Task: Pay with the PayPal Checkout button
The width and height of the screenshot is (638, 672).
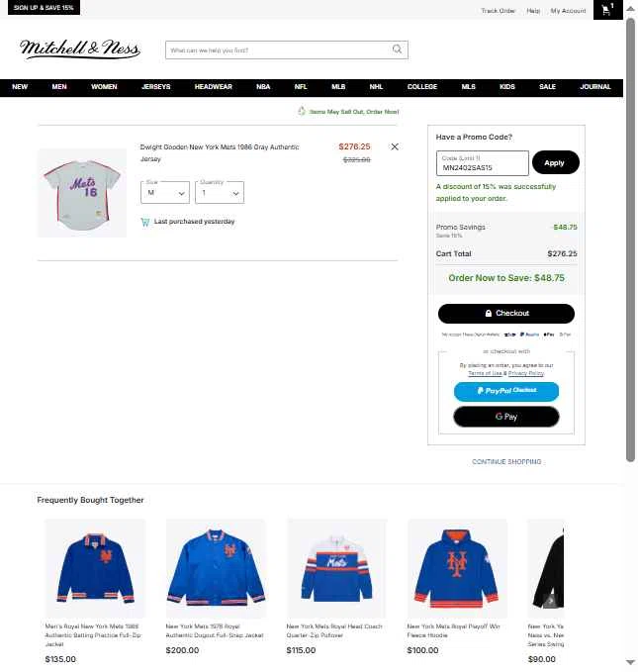Action: [x=506, y=391]
